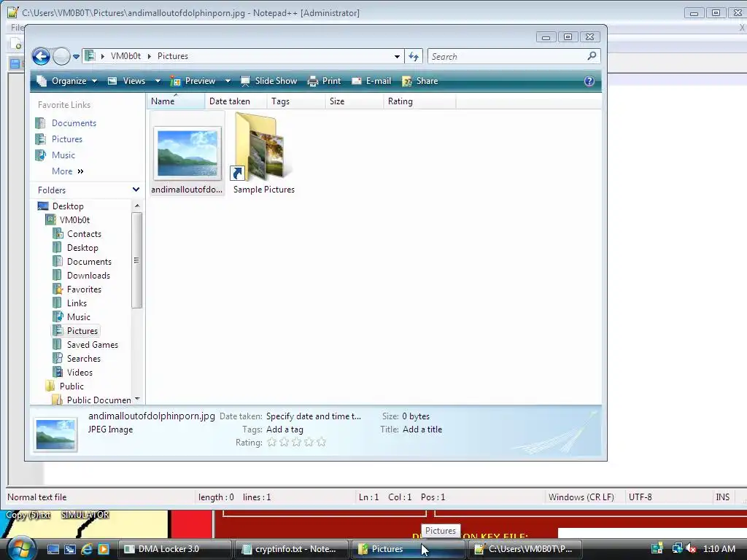Image resolution: width=747 pixels, height=560 pixels.
Task: Go back with the blue Back arrow
Action: click(x=41, y=57)
